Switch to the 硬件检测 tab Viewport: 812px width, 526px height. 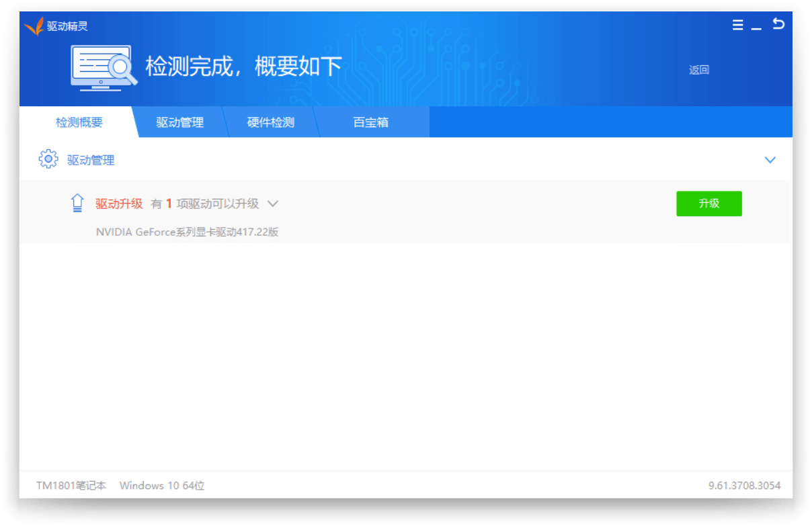click(270, 122)
